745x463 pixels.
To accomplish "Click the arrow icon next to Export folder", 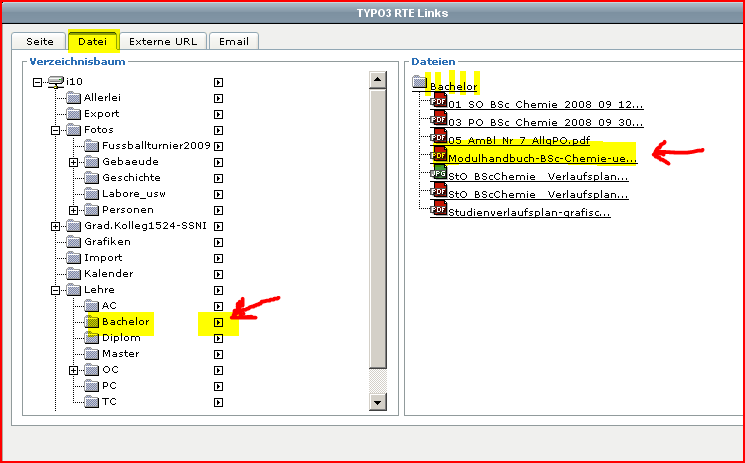I will pyautogui.click(x=218, y=114).
